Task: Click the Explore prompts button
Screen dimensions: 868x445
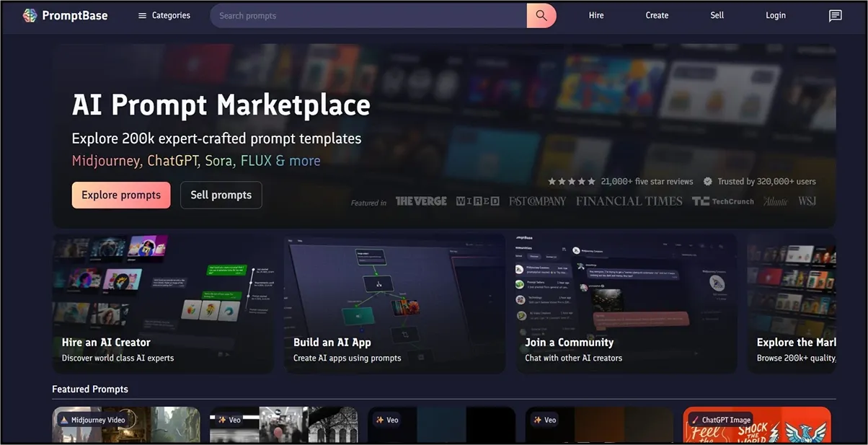Action: [x=121, y=195]
